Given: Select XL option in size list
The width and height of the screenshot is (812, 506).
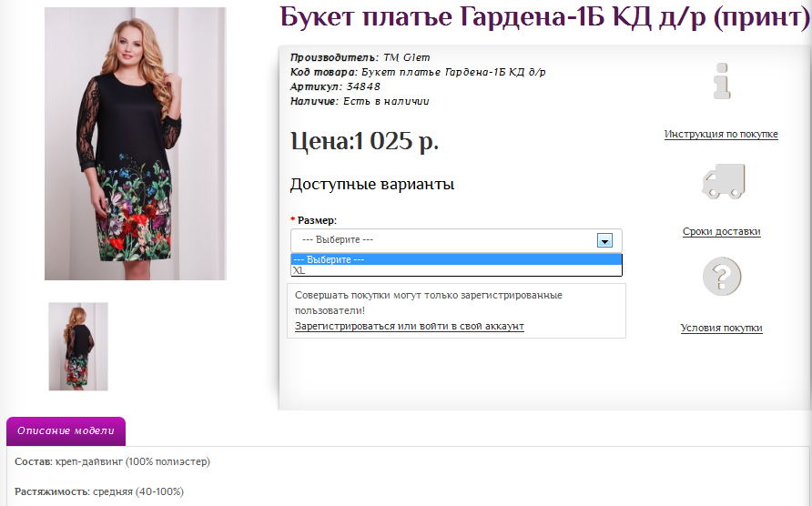Looking at the screenshot, I should point(456,270).
